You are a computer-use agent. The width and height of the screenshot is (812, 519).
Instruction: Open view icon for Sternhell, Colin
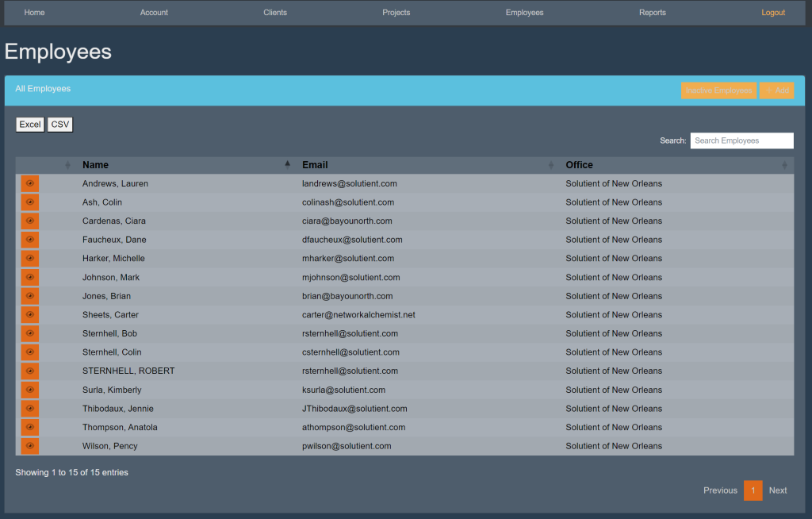coord(29,352)
